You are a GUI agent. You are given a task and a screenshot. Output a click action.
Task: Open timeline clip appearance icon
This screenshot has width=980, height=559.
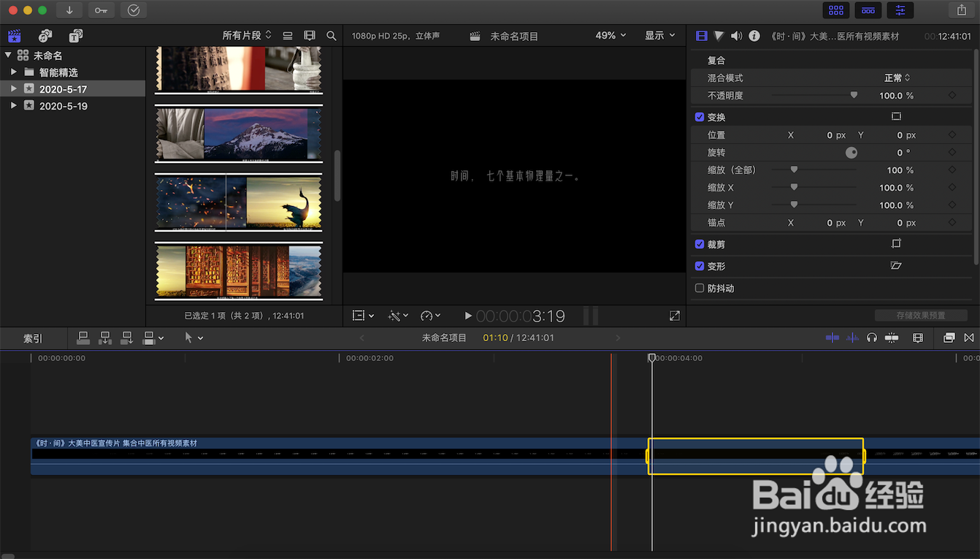point(918,338)
